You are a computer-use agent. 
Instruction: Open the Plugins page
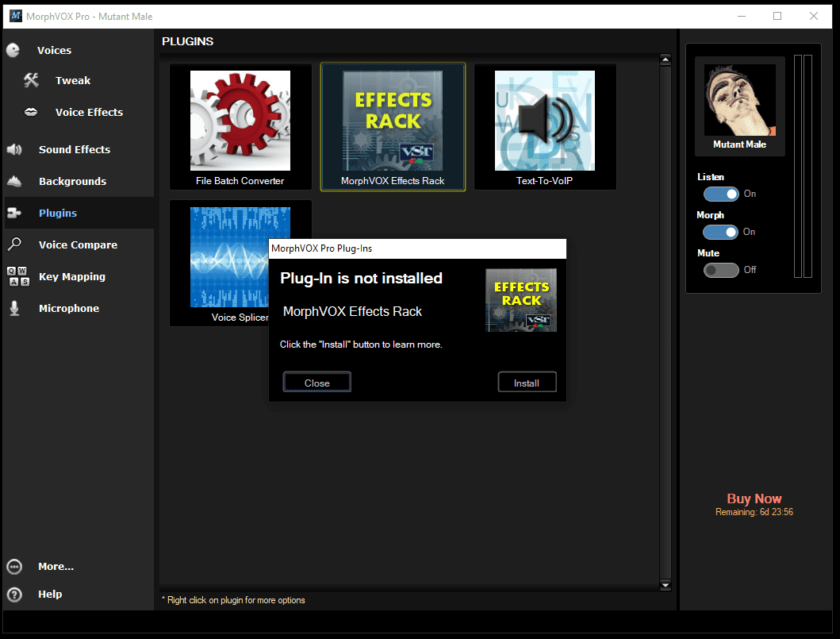[58, 213]
